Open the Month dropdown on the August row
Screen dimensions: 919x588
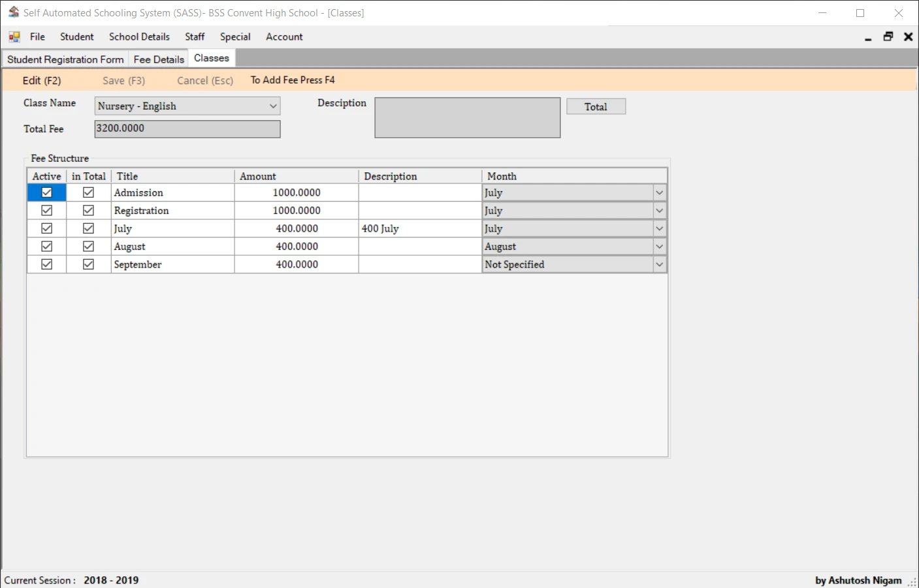pos(659,246)
